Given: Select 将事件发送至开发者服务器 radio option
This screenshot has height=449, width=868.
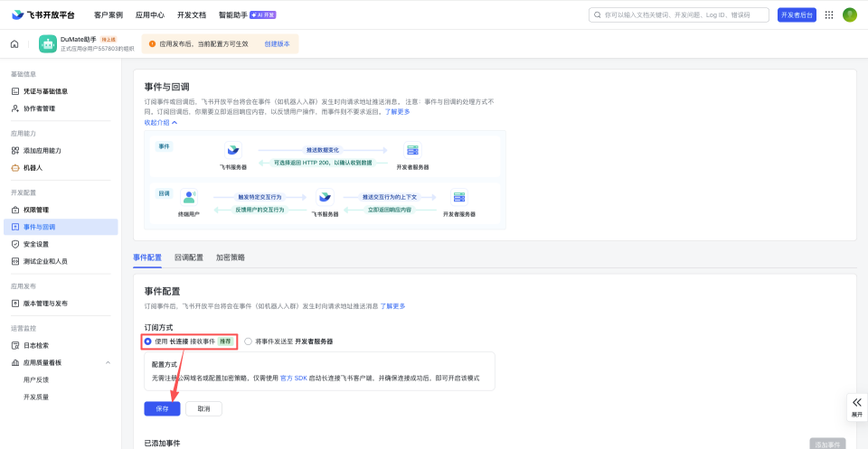Looking at the screenshot, I should (248, 341).
